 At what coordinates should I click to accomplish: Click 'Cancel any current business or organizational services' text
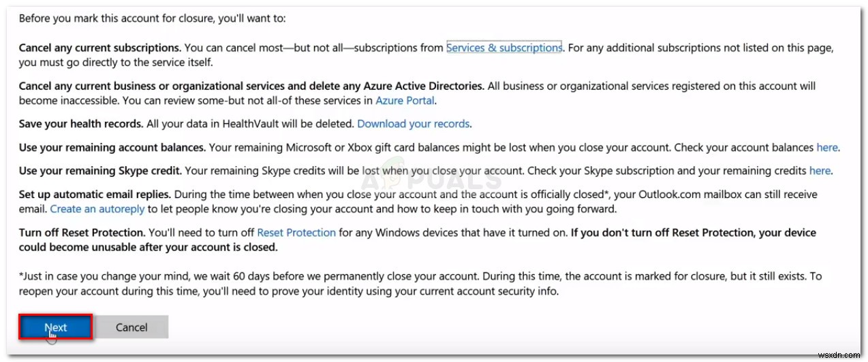pyautogui.click(x=251, y=86)
